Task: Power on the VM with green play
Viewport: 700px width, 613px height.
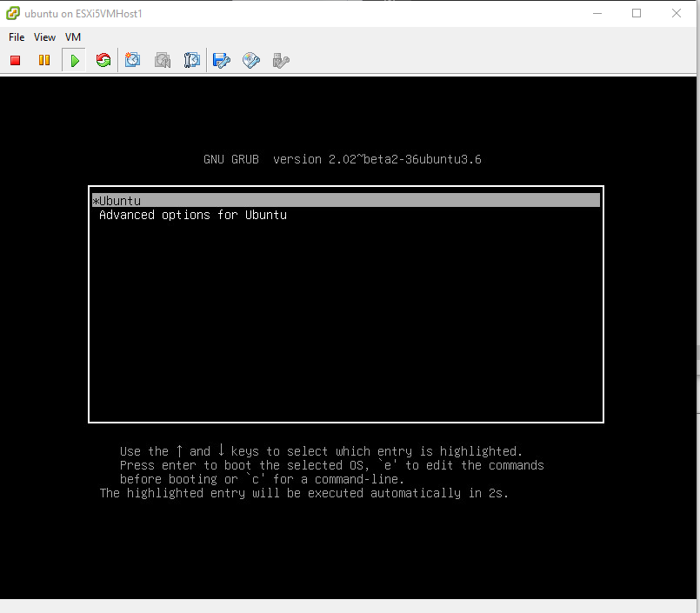Action: (x=75, y=60)
